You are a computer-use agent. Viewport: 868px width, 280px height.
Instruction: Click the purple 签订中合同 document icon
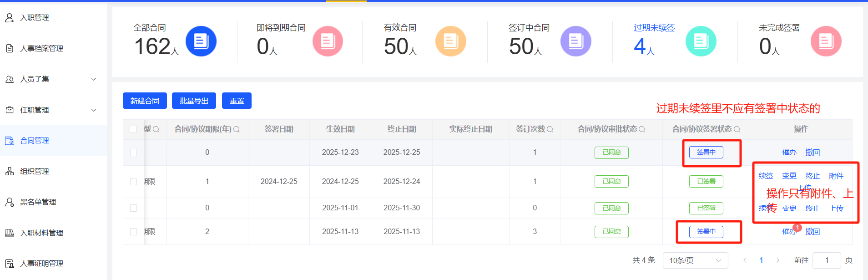575,41
